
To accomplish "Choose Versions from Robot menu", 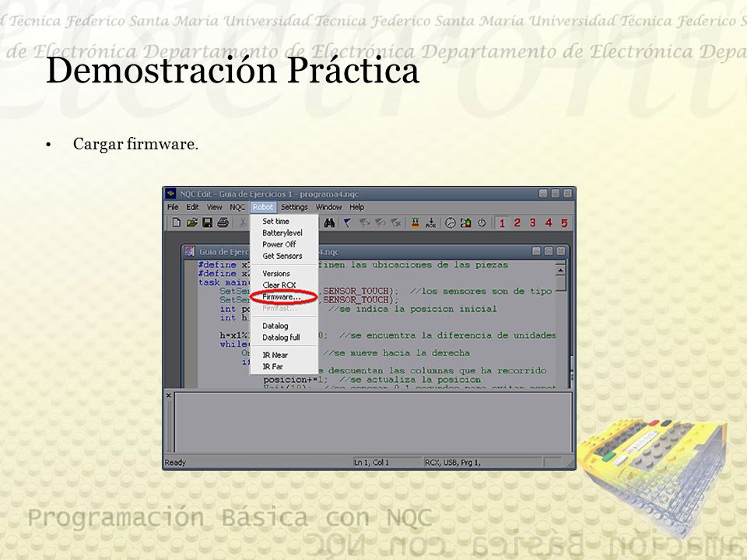I will (x=284, y=274).
